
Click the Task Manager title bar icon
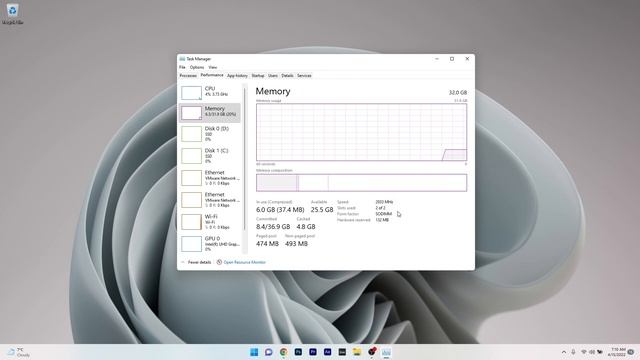tap(182, 59)
